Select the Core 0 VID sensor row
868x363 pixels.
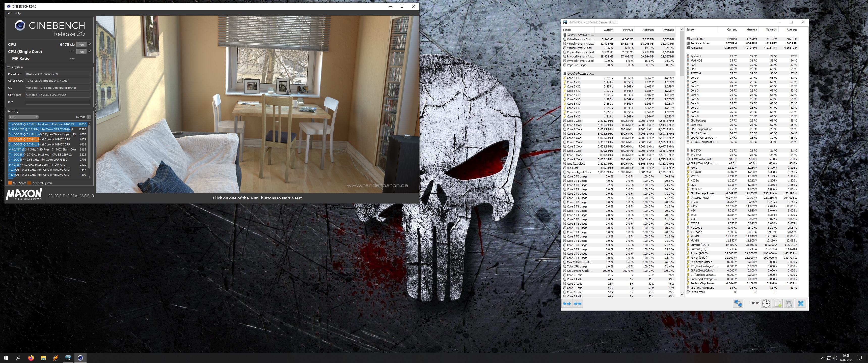tap(619, 78)
